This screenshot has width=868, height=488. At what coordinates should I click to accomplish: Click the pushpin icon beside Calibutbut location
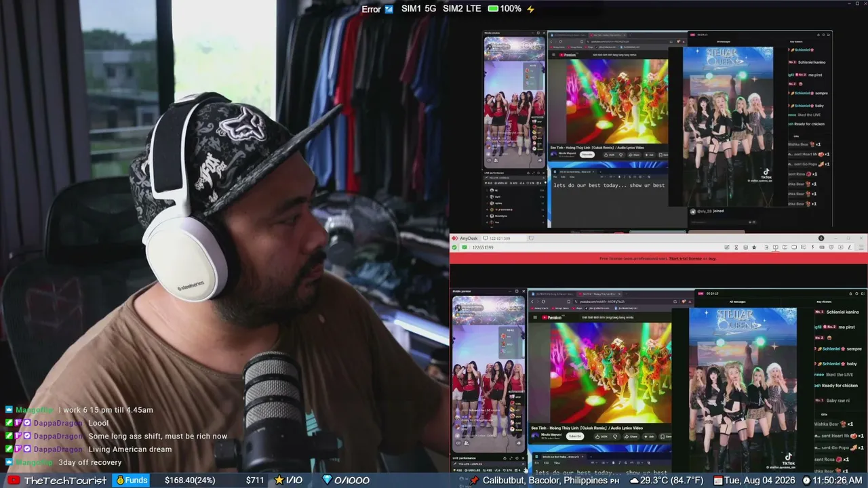[x=475, y=481]
